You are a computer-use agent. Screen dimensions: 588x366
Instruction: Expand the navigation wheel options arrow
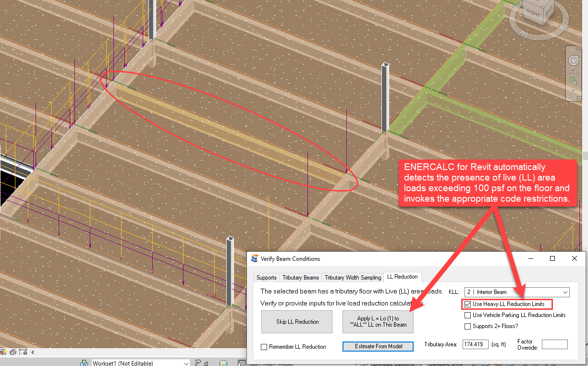pos(574,70)
